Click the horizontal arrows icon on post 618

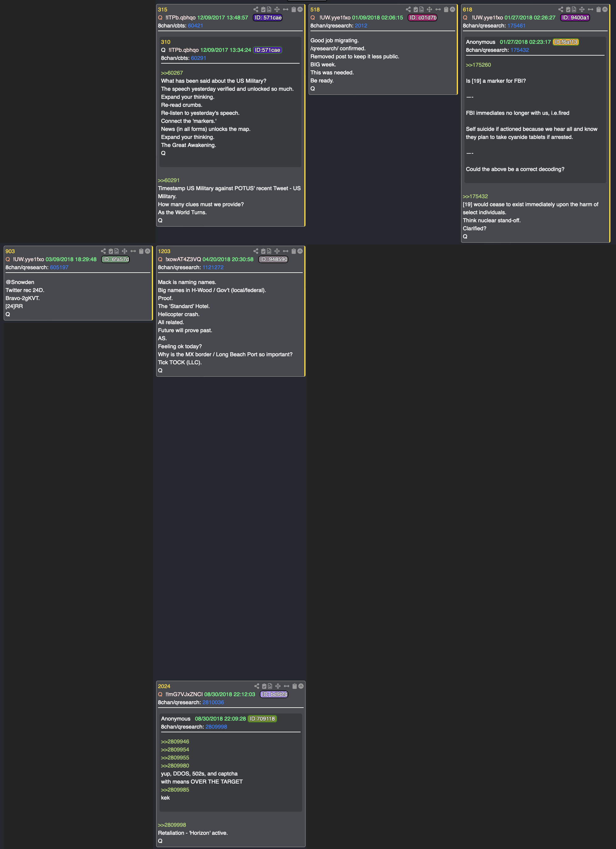point(591,9)
